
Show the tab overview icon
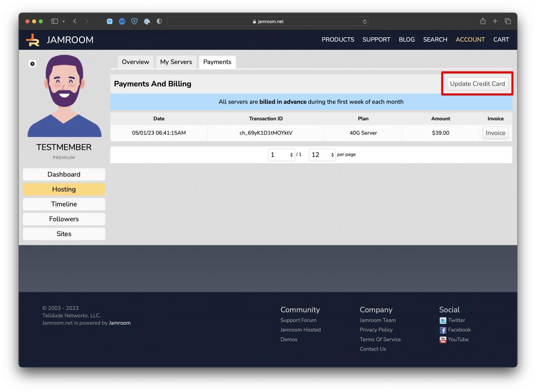click(x=508, y=21)
